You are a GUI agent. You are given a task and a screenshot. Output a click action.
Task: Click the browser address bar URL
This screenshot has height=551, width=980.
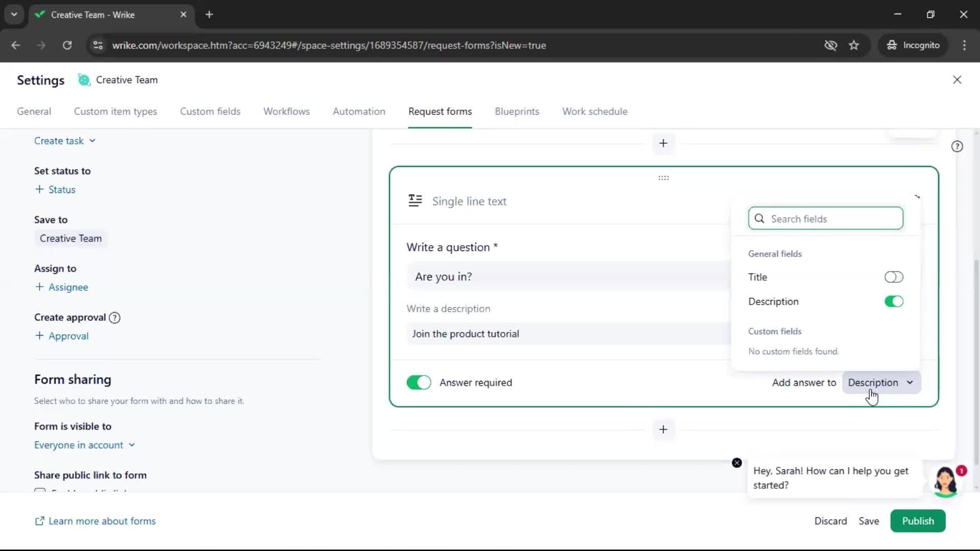[x=329, y=45]
